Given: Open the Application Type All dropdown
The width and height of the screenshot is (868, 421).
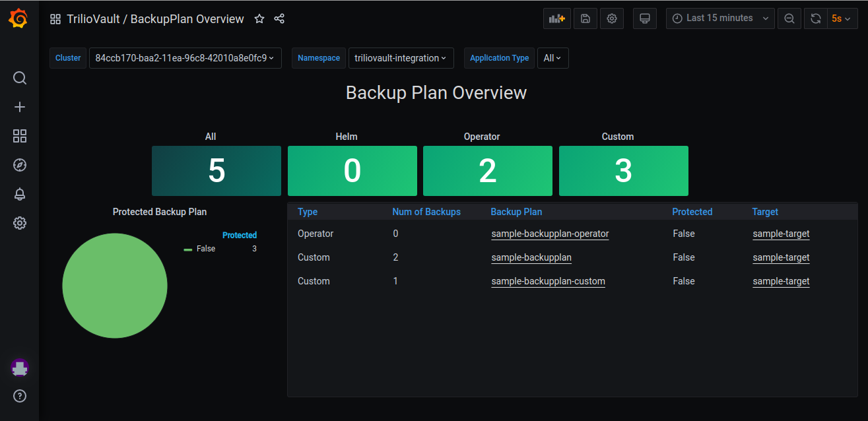Looking at the screenshot, I should [552, 58].
